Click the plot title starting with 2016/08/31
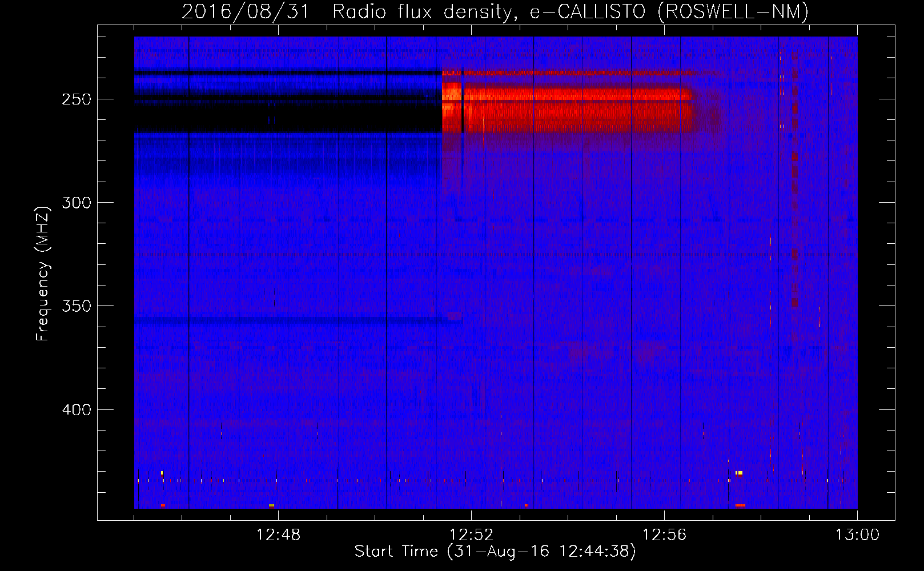Viewport: 924px width, 571px height. pos(495,12)
